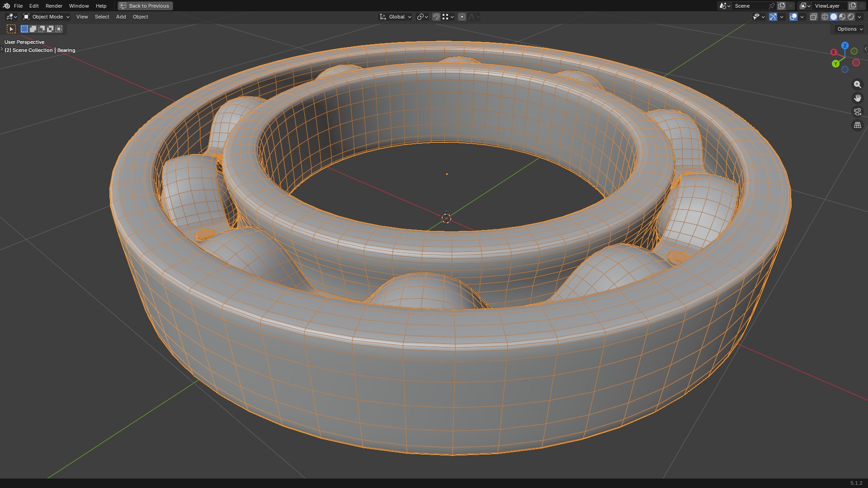
Task: Switch to material preview shading
Action: pyautogui.click(x=842, y=17)
